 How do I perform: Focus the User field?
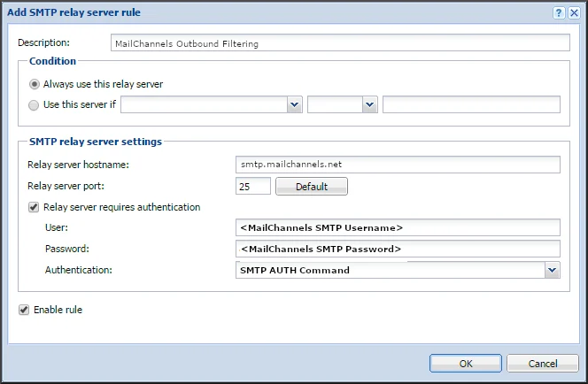click(x=398, y=227)
